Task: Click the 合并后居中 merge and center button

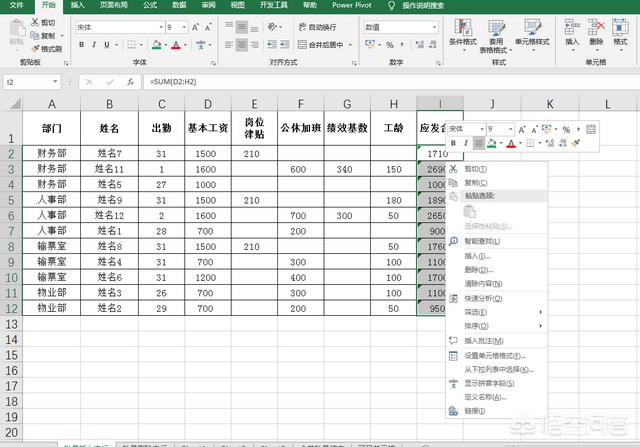Action: click(320, 45)
